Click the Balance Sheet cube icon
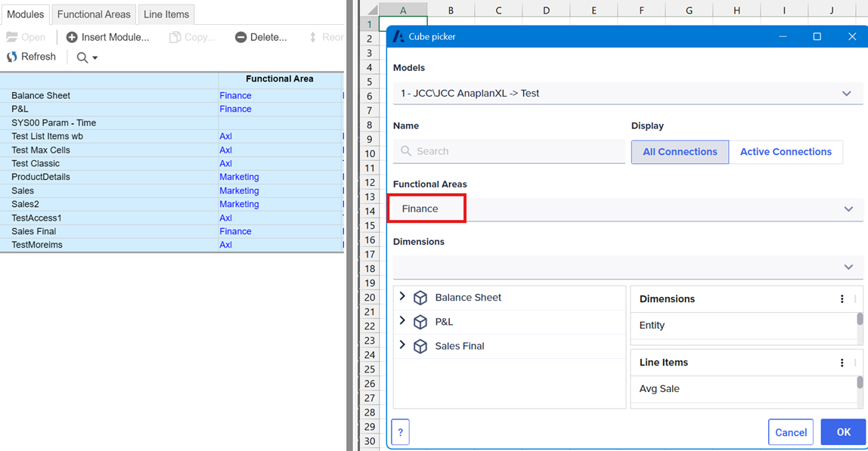The width and height of the screenshot is (868, 451). coord(420,298)
